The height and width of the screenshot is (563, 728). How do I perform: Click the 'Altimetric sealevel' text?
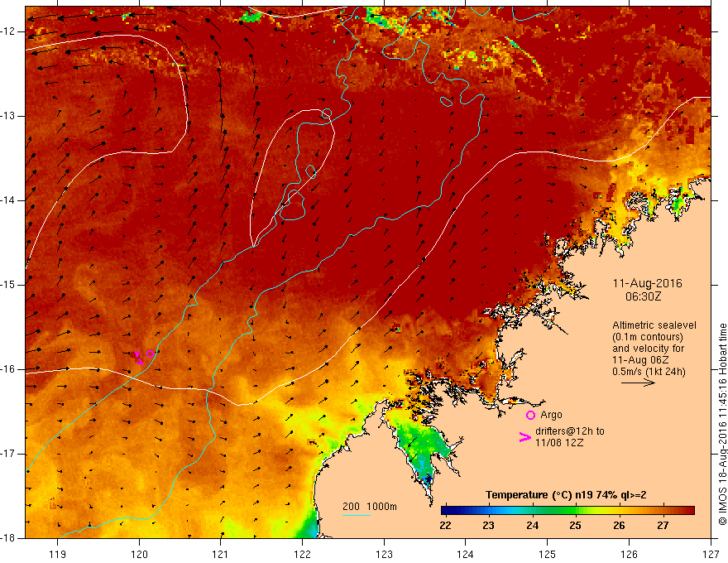654,325
